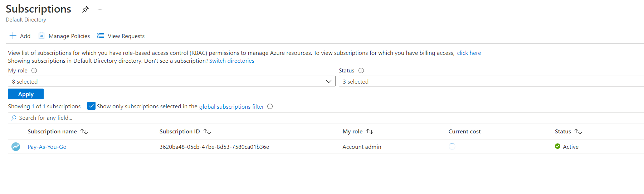This screenshot has width=644, height=194.
Task: Follow the 'click here' billing access link
Action: tap(469, 53)
